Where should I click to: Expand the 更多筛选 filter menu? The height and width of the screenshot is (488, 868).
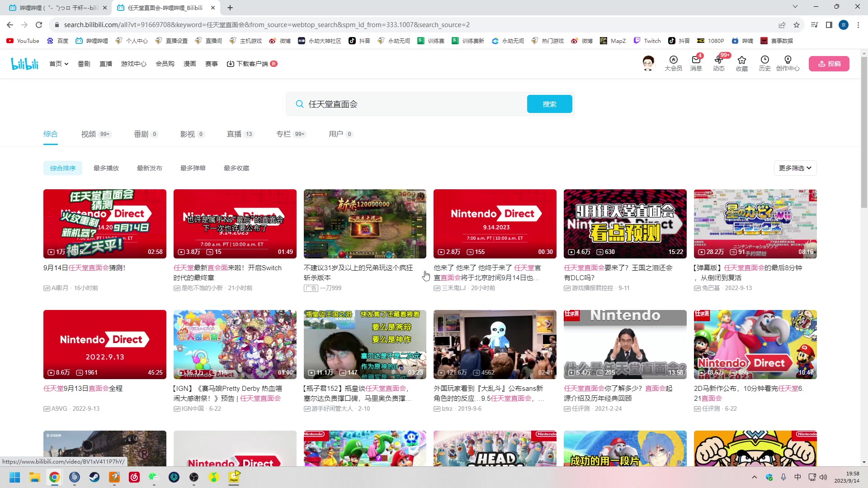(794, 168)
